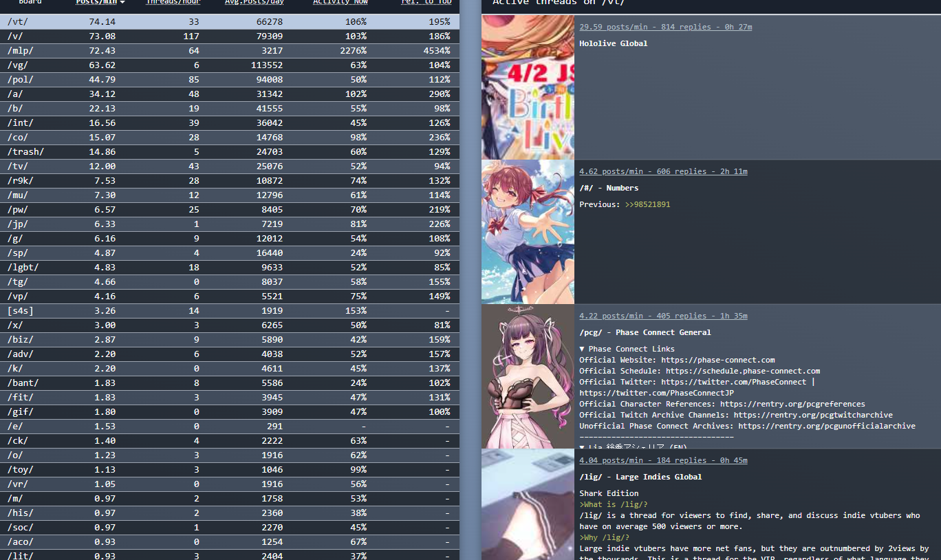Click the schedule.phase-connect.com URL

point(743,371)
